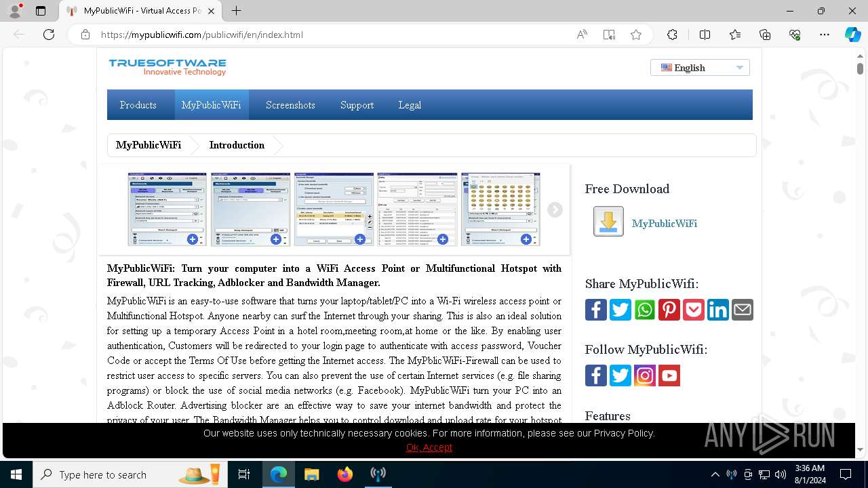Screen dimensions: 868x488
Task: Click the Introduction breadcrumb
Action: [x=237, y=145]
